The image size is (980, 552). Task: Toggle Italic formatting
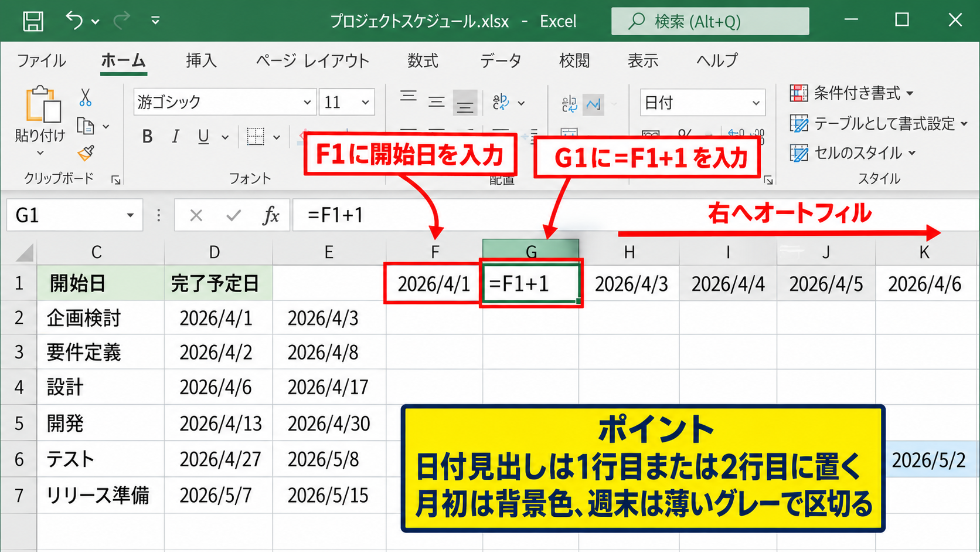click(x=175, y=137)
